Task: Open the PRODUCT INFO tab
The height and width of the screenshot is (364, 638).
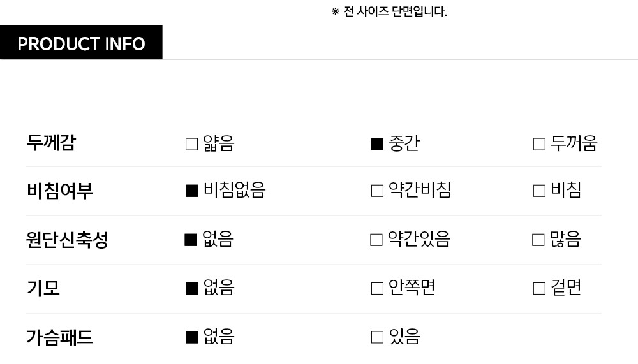Action: click(81, 43)
